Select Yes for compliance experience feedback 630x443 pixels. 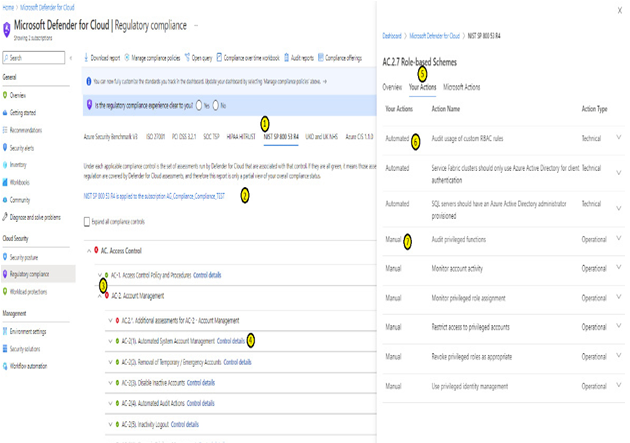[199, 106]
